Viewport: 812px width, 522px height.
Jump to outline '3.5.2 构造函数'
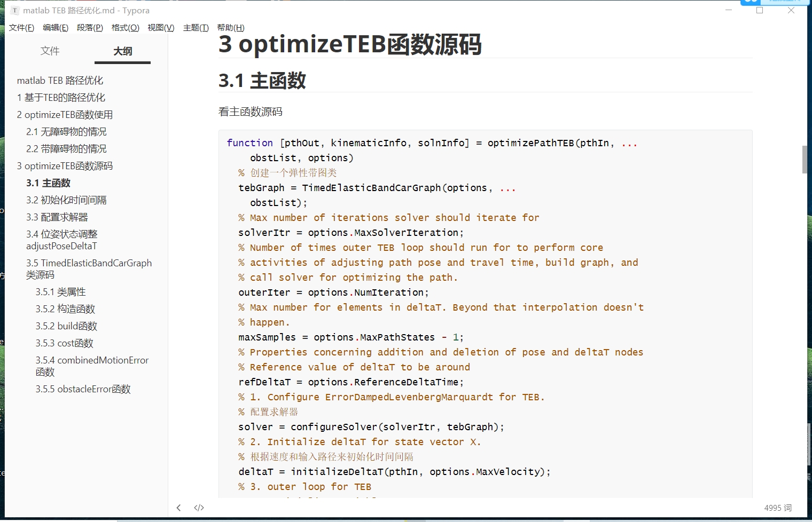coord(65,309)
